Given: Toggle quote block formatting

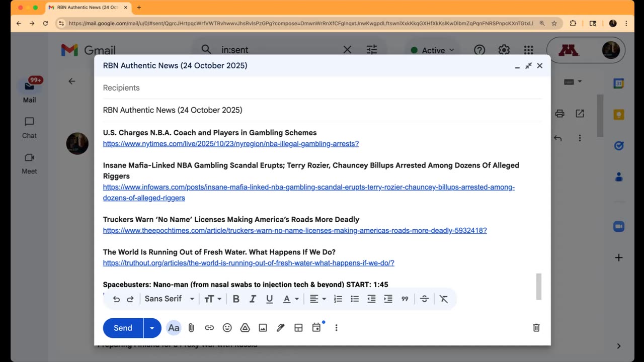Looking at the screenshot, I should (405, 299).
